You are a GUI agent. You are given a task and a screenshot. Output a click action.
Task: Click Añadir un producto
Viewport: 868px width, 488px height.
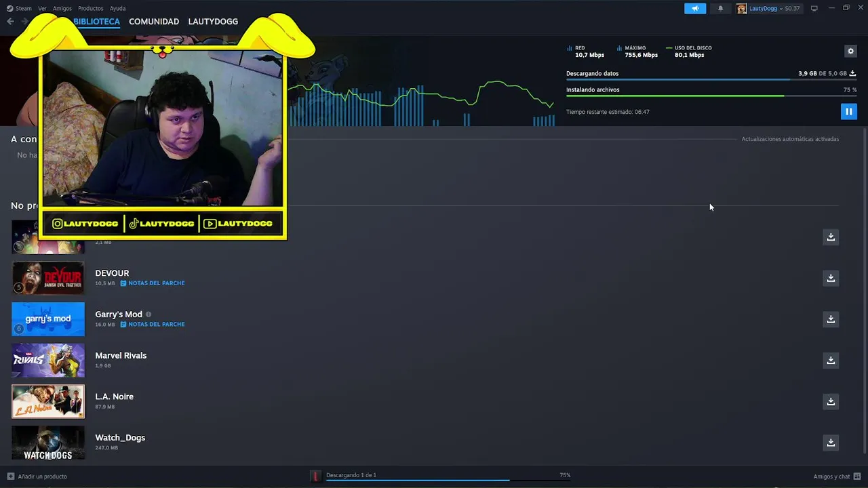click(42, 476)
